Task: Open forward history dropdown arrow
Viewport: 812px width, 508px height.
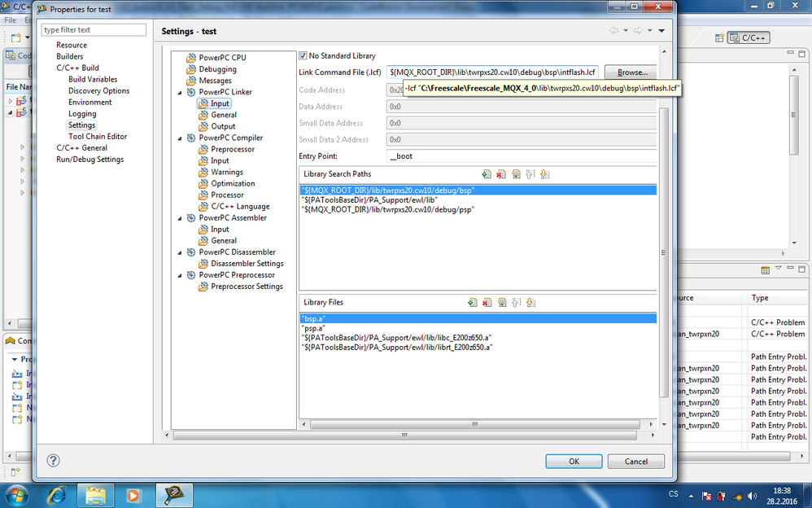Action: (x=650, y=31)
